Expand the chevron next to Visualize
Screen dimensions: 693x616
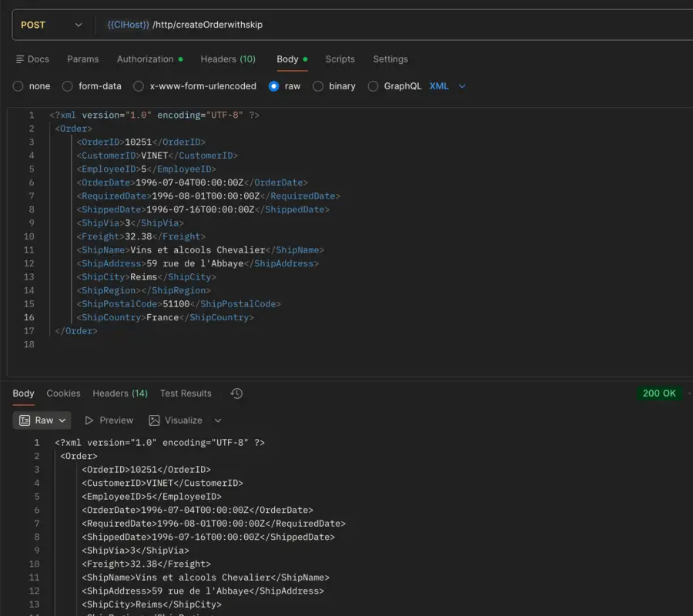click(x=218, y=420)
